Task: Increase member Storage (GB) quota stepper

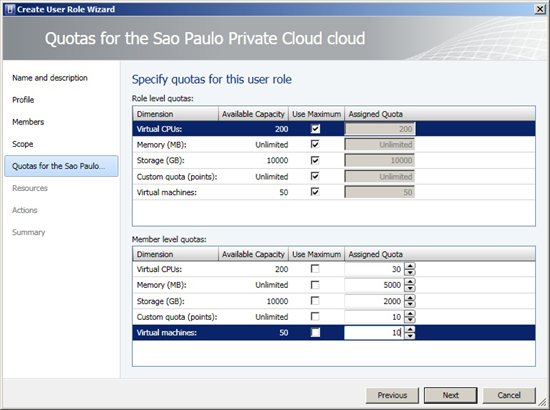Action: pos(410,297)
